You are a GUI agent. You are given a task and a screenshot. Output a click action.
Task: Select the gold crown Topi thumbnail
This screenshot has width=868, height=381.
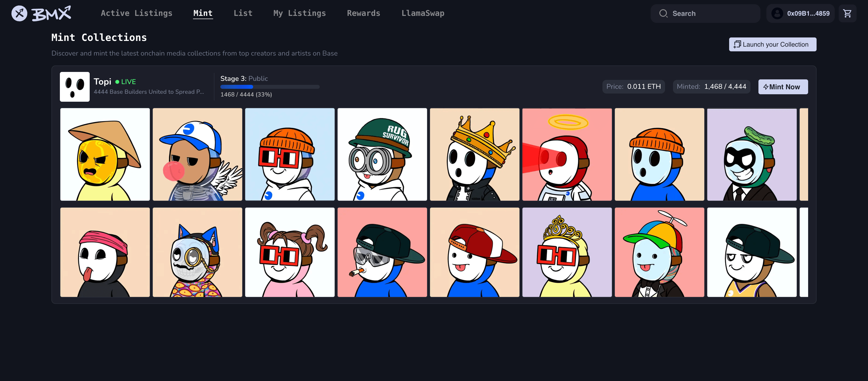[474, 155]
